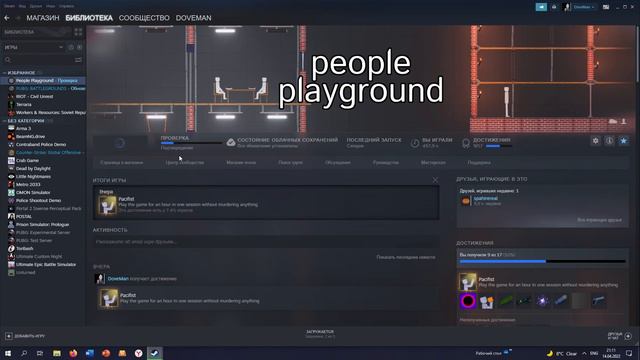Image resolution: width=640 pixels, height=360 pixels.
Task: Click the activity post input field
Action: (x=266, y=242)
